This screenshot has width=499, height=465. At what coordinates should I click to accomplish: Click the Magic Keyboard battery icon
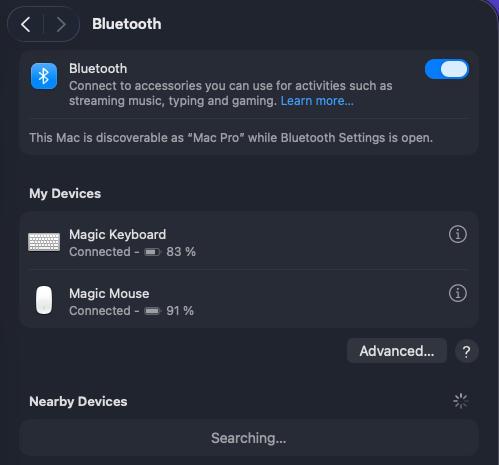click(152, 252)
